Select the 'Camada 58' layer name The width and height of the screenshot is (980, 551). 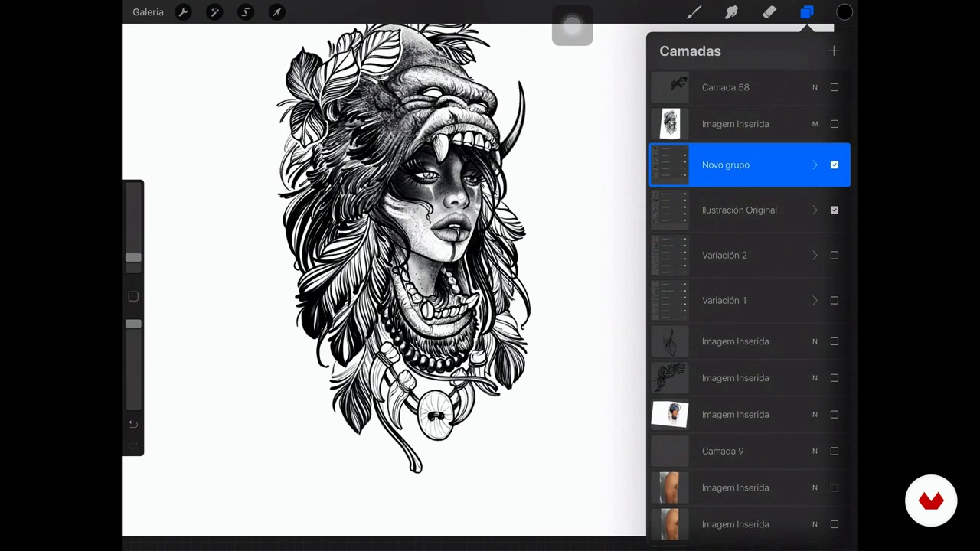coord(725,87)
